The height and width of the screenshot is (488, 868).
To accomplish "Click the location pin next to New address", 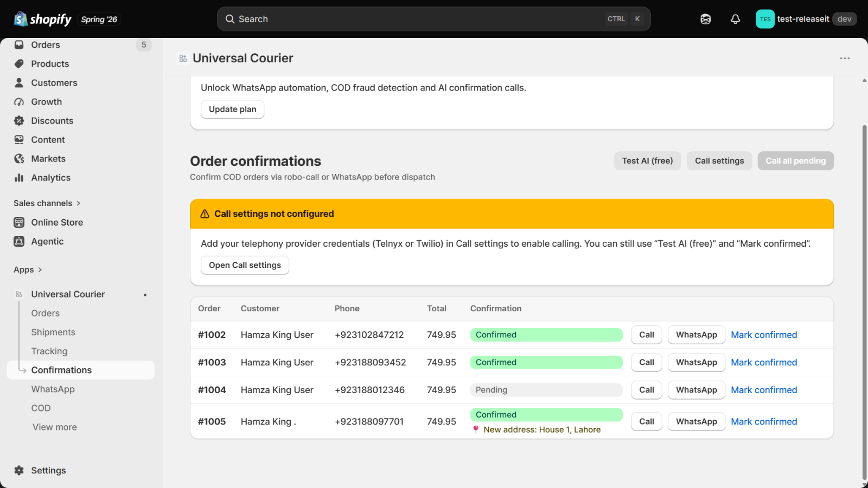I will [476, 429].
